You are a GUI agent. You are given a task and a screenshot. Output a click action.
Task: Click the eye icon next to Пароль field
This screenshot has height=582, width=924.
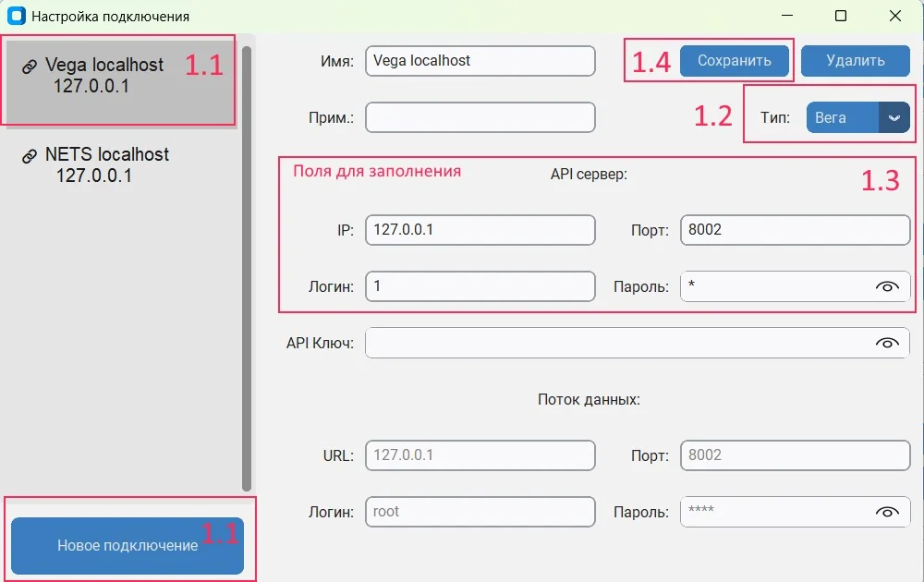click(888, 286)
